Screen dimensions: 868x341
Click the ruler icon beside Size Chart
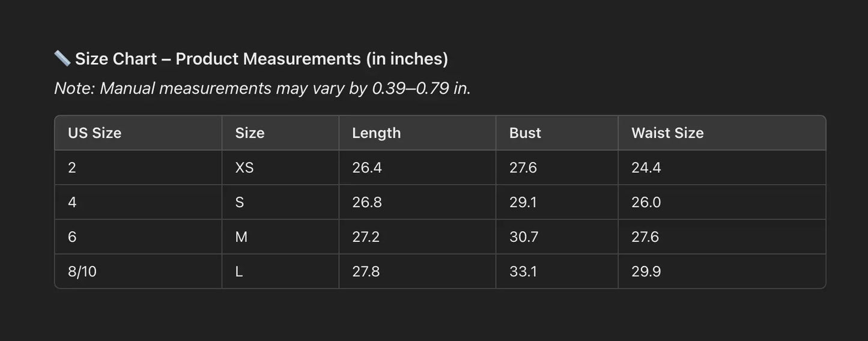coord(62,58)
